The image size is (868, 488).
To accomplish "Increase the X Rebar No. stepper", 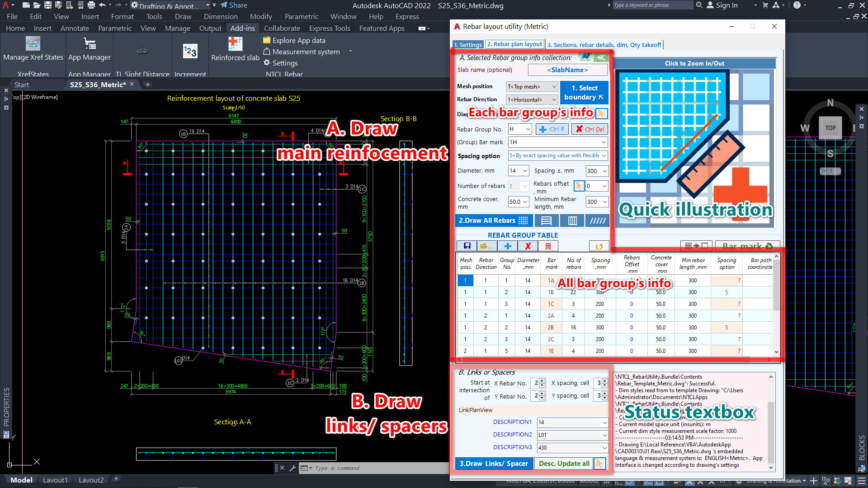I will click(542, 380).
